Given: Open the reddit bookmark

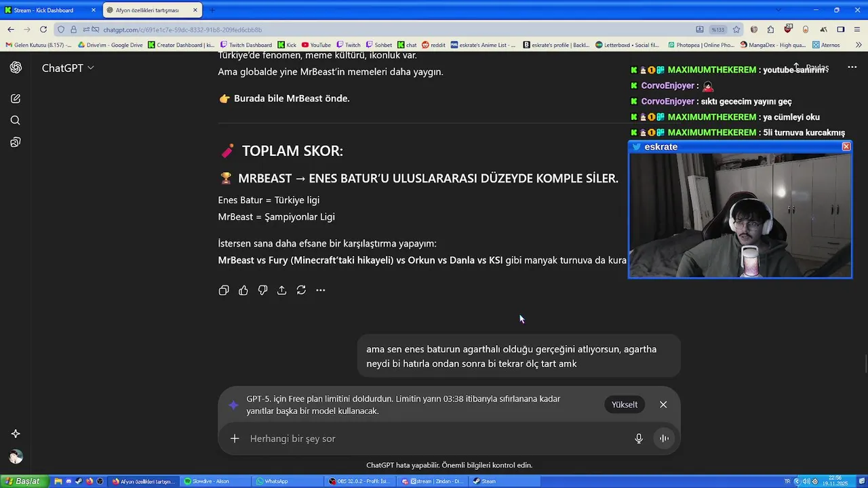Looking at the screenshot, I should point(433,45).
